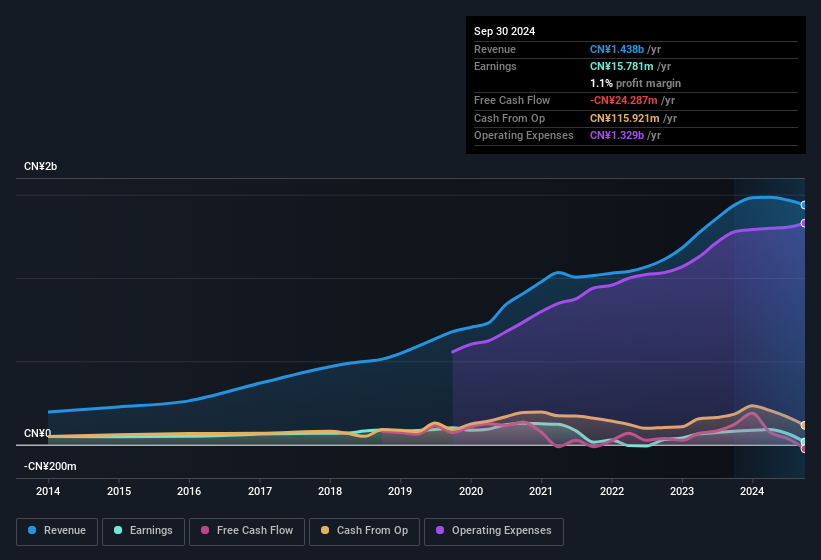Toggle the Operating Expenses legend button
This screenshot has width=821, height=560.
click(494, 531)
